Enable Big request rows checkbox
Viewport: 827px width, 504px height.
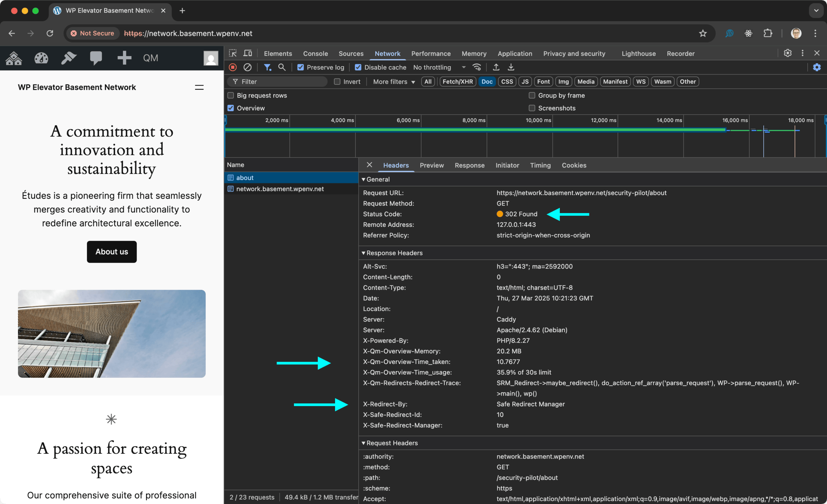(x=231, y=95)
